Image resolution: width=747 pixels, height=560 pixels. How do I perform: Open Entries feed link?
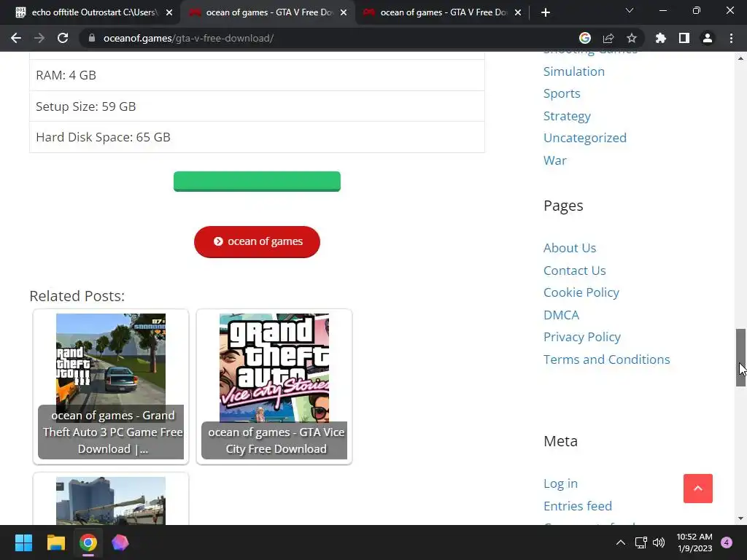point(578,506)
